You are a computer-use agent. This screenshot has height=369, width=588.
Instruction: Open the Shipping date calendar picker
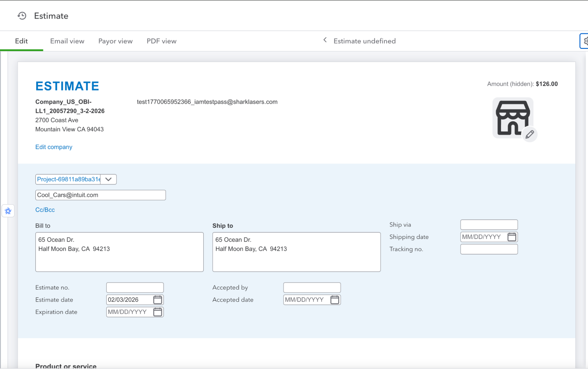tap(512, 237)
